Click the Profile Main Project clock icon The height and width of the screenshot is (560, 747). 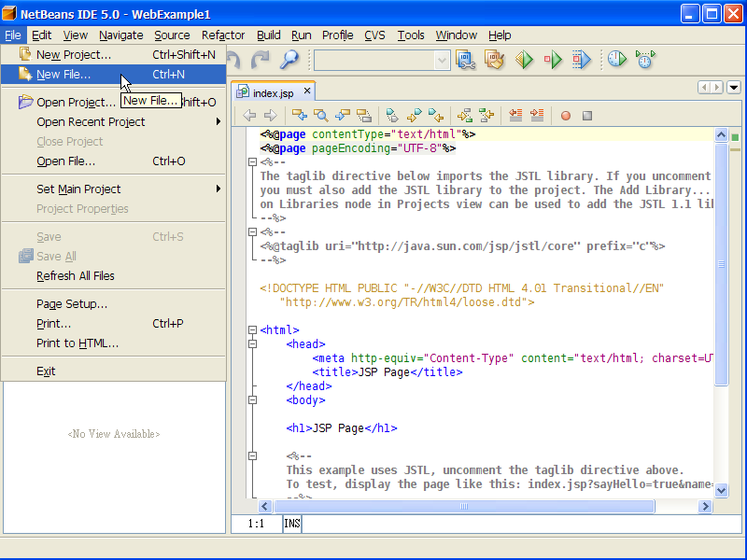[617, 59]
